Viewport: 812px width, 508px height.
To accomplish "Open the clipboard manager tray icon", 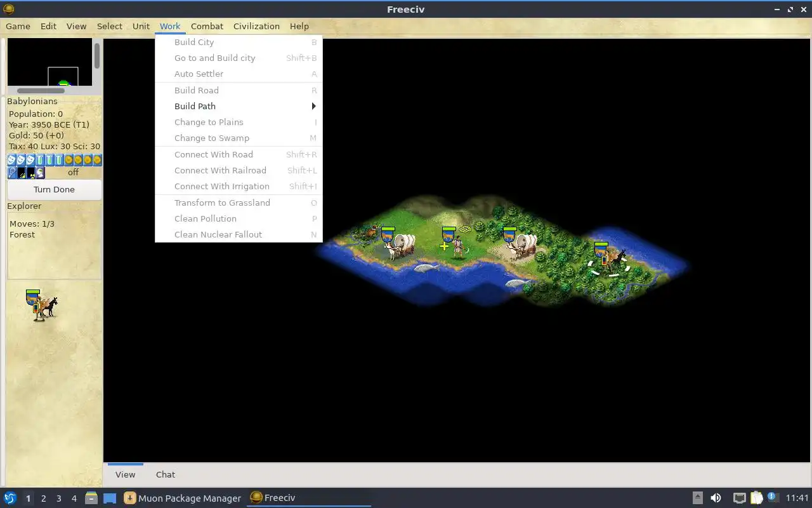I will coord(756,498).
